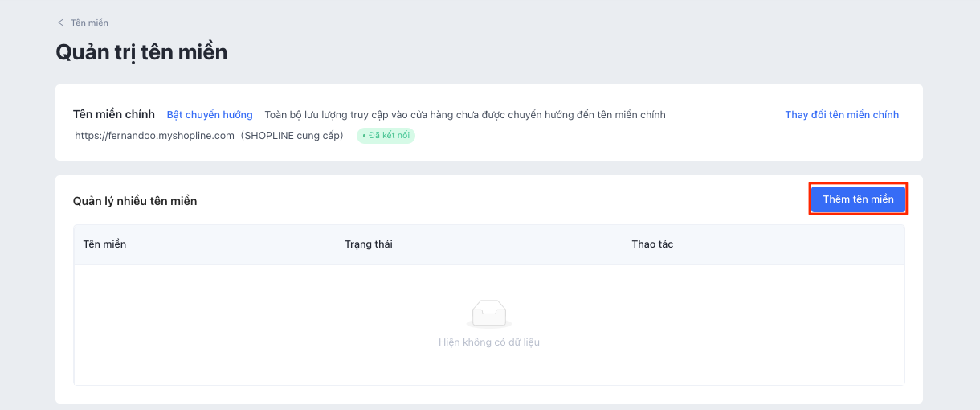Click the fernandoo.myshopline.com URL
This screenshot has width=980, height=410.
point(154,135)
